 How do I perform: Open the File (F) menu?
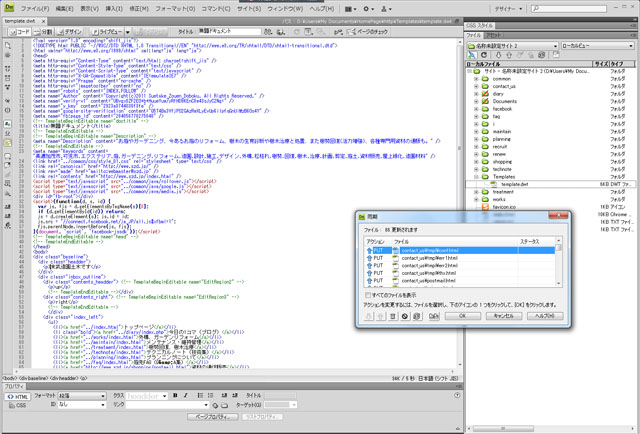pyautogui.click(x=35, y=9)
